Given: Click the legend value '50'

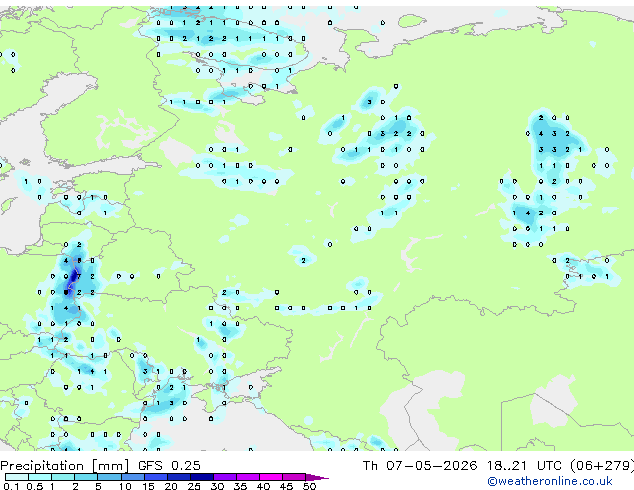Looking at the screenshot, I should (309, 486).
